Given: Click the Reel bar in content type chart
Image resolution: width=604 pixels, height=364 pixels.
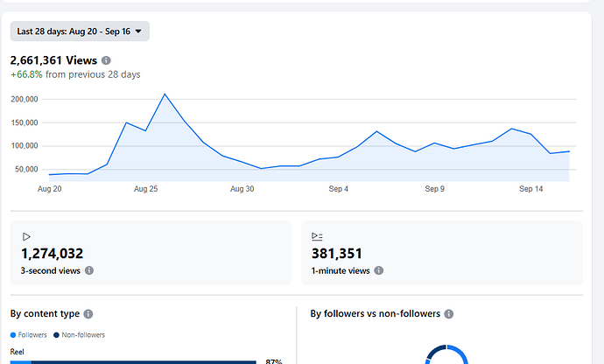Looking at the screenshot, I should (140, 361).
